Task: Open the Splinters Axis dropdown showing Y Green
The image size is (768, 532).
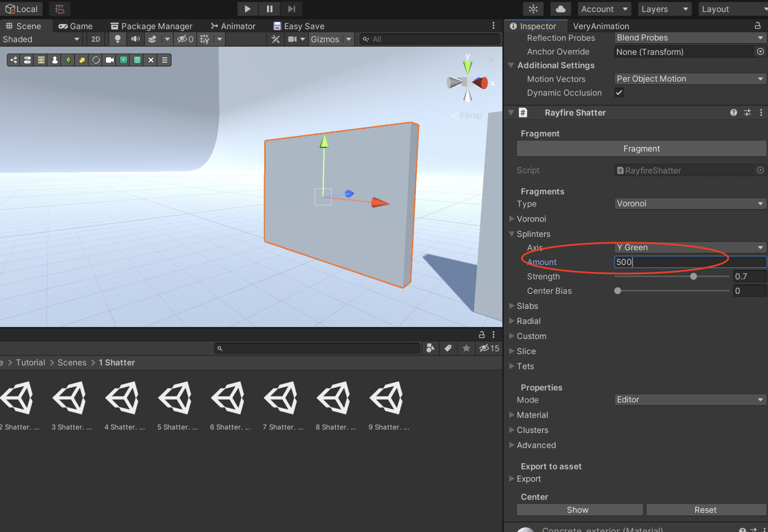Action: click(689, 247)
